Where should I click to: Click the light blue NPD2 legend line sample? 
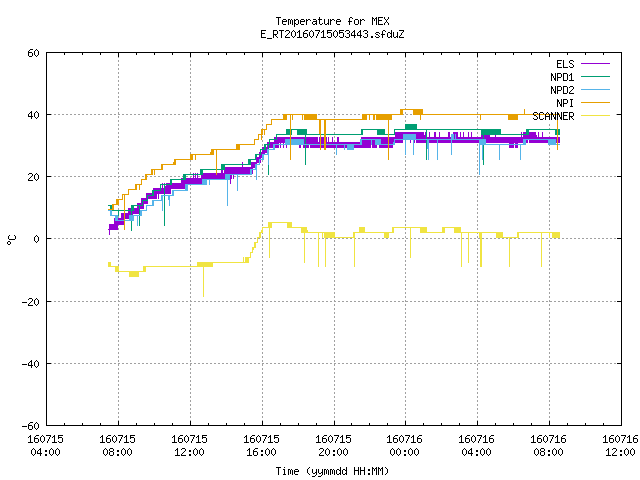[x=596, y=89]
